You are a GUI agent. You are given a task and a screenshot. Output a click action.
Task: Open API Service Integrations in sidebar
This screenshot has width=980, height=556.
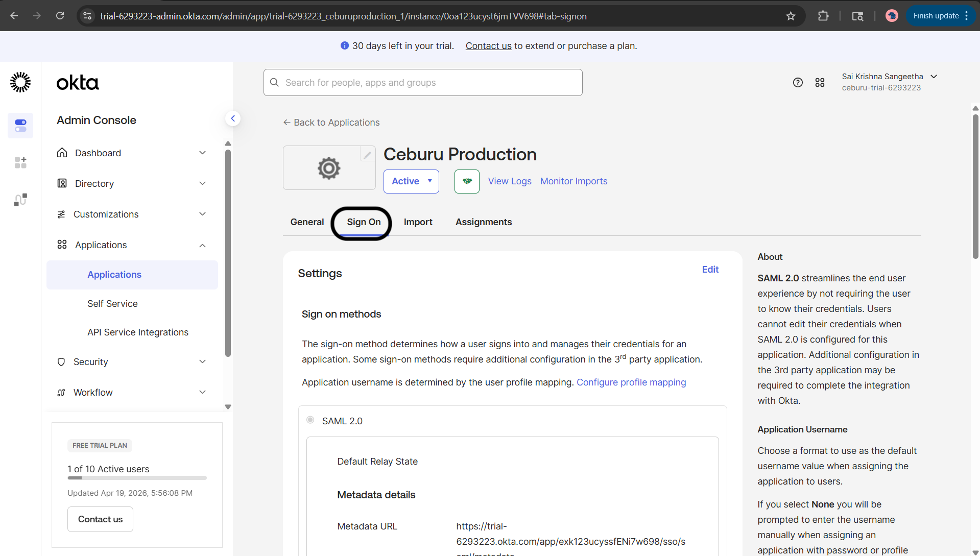click(x=138, y=332)
